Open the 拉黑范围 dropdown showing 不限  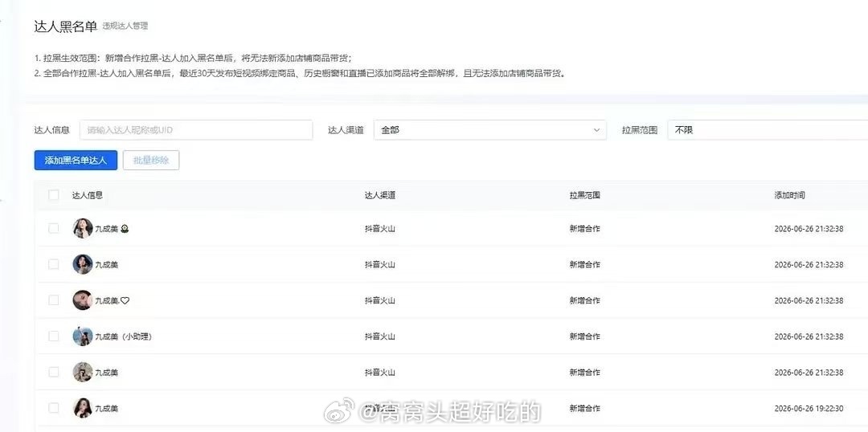tap(768, 130)
